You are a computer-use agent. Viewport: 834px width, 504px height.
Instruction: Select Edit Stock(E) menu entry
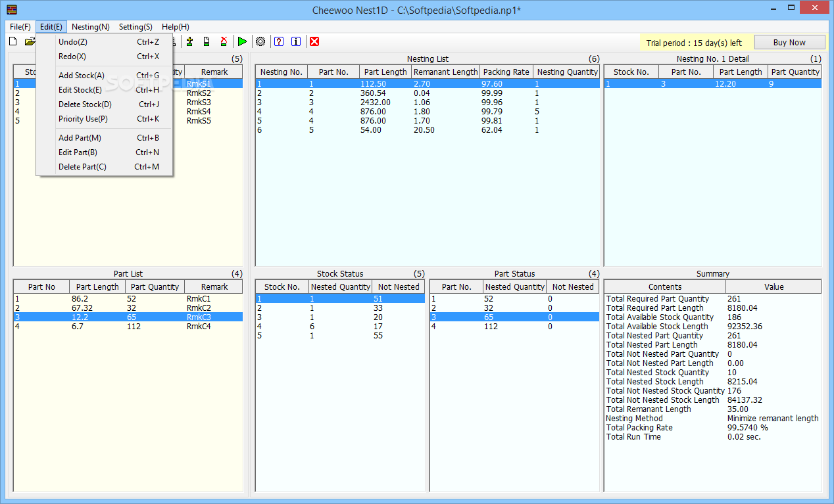click(105, 90)
